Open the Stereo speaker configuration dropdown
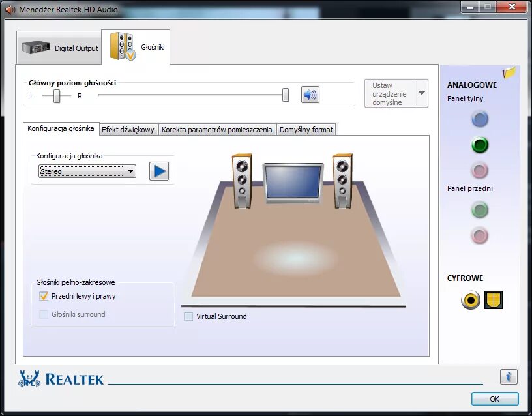The width and height of the screenshot is (532, 416). (x=87, y=171)
